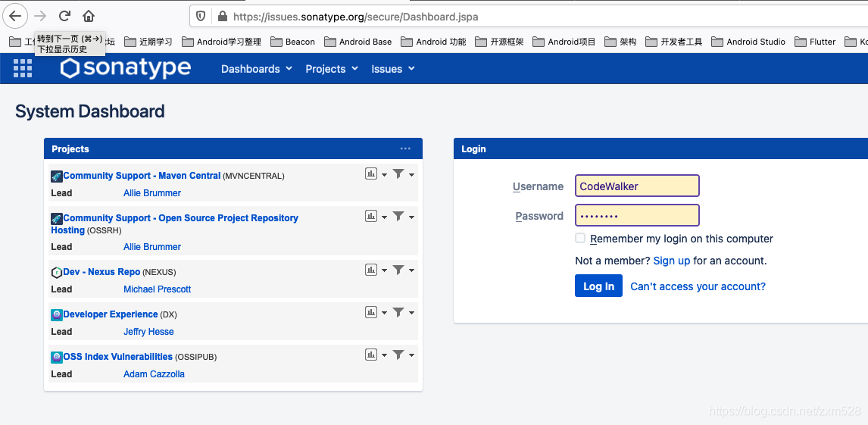Click the Sonatype logo
This screenshot has width=868, height=425.
pos(126,68)
